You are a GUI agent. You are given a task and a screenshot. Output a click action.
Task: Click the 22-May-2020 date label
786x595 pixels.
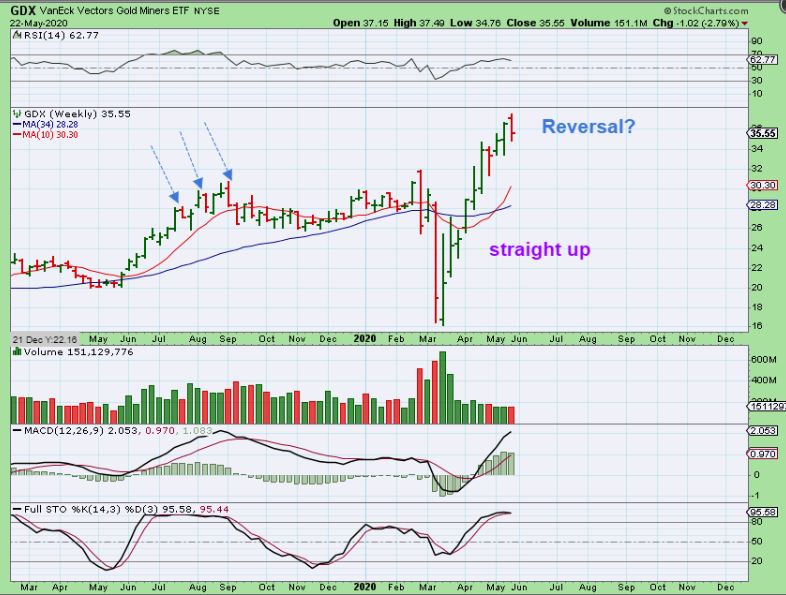point(39,23)
